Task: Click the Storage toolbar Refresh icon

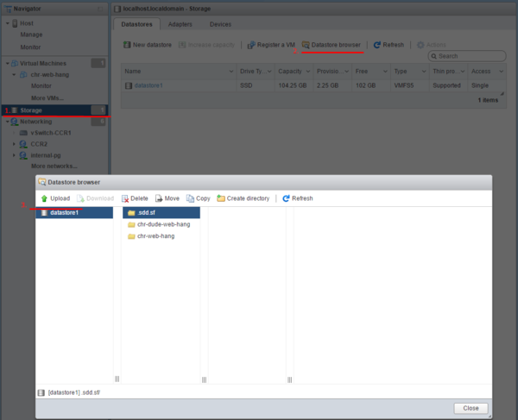Action: [377, 45]
